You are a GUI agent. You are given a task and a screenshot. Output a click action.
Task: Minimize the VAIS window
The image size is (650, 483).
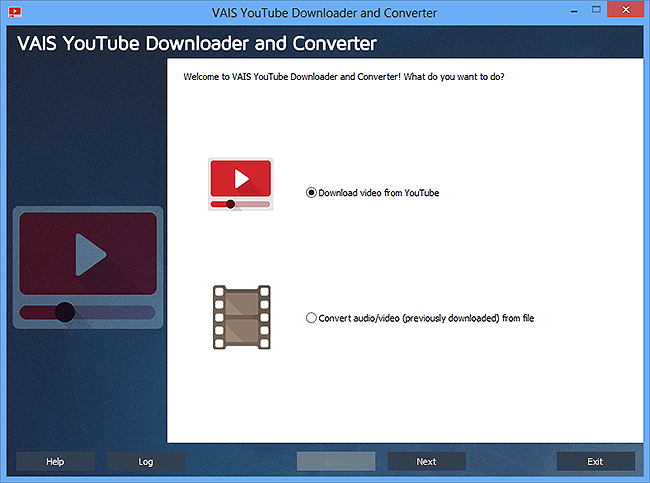point(574,11)
